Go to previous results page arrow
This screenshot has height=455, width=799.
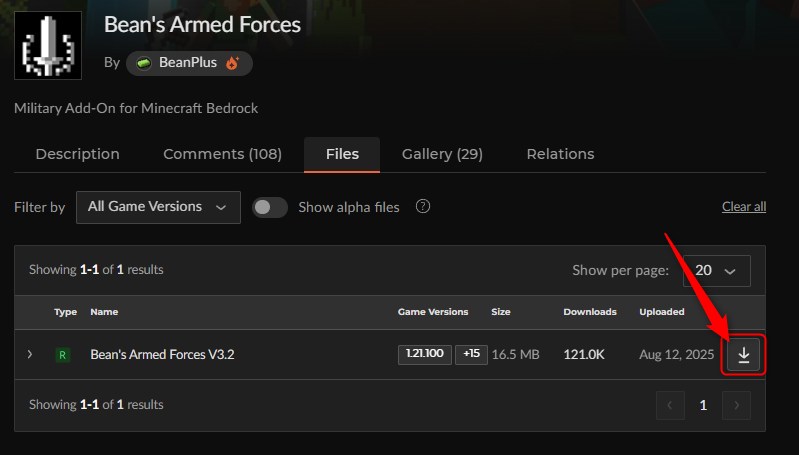click(670, 405)
